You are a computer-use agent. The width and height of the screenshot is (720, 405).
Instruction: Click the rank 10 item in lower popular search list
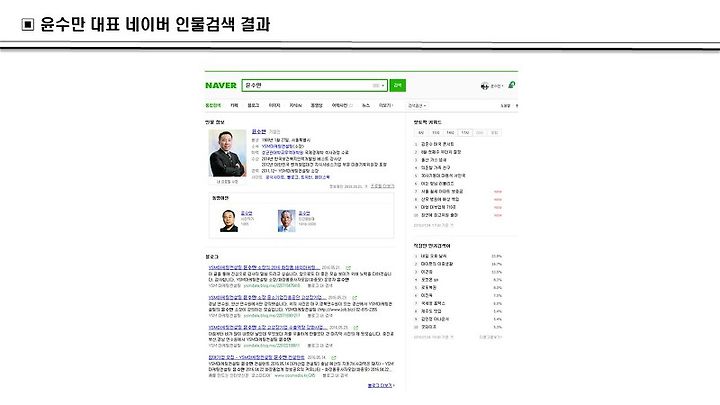428,327
